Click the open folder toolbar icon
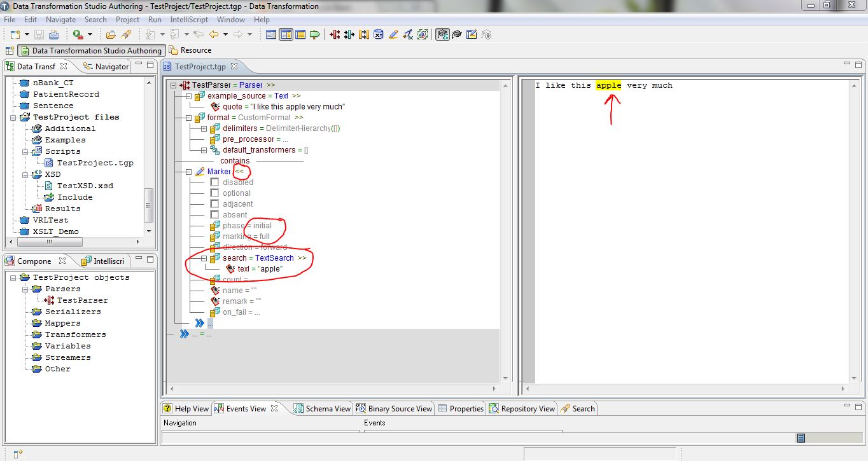The image size is (868, 461). coord(111,34)
